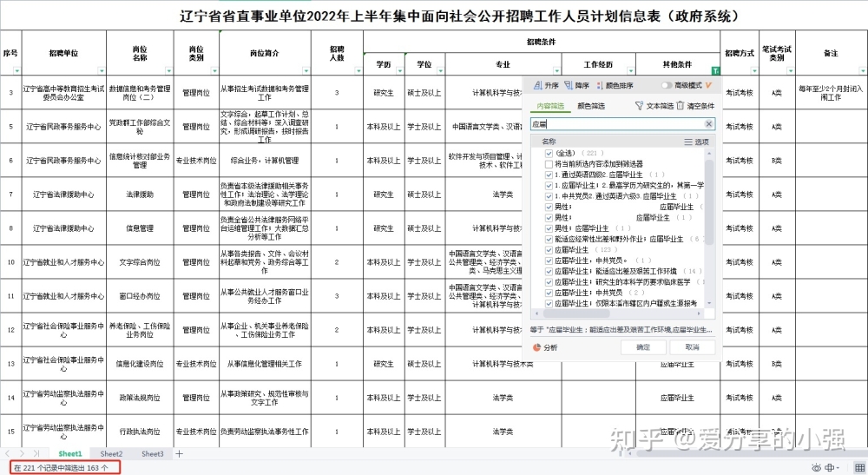Switch to 内容筛选 content filter tab
Screen dimensions: 868x475
550,106
